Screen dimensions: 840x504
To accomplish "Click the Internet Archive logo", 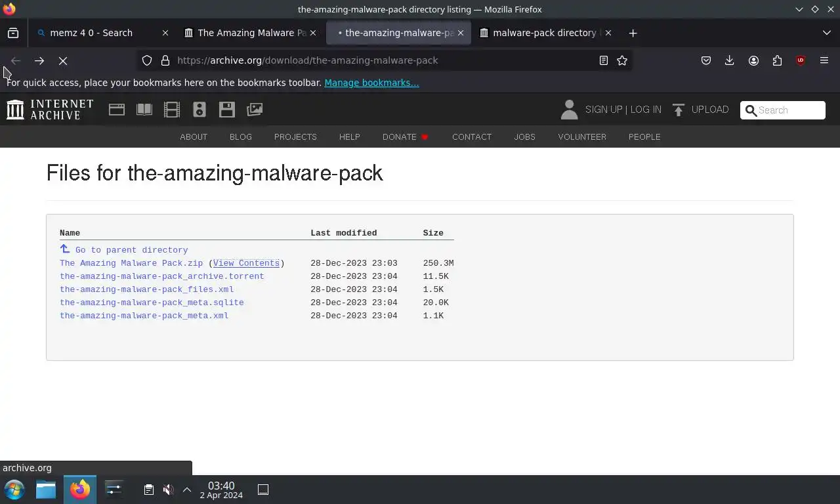I will (x=50, y=110).
